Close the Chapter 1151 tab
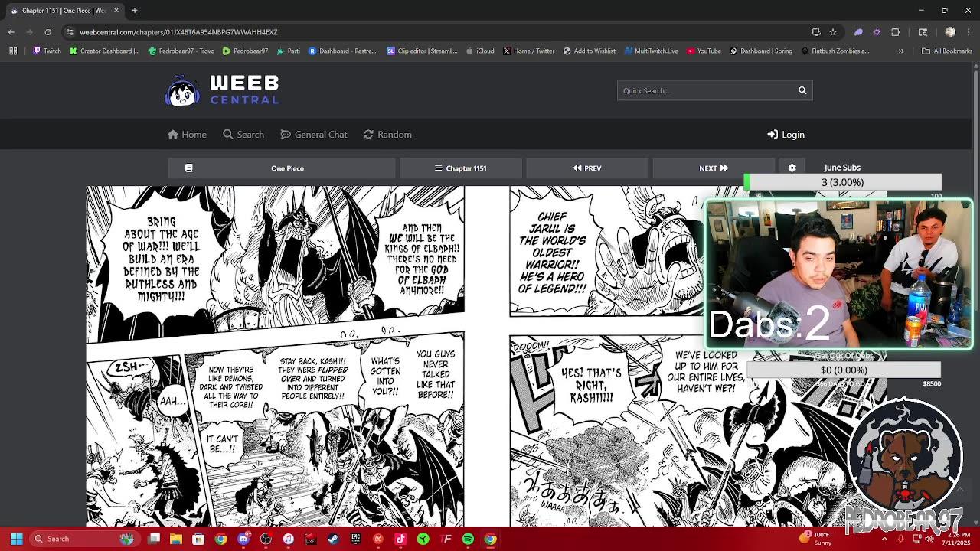The image size is (980, 551). coord(116,10)
